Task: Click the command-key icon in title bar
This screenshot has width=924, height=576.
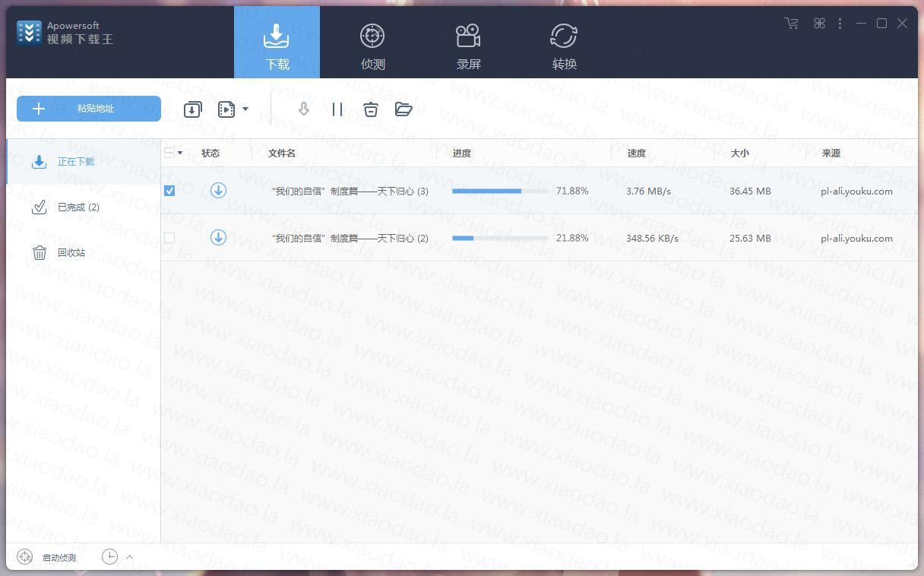Action: click(x=819, y=24)
